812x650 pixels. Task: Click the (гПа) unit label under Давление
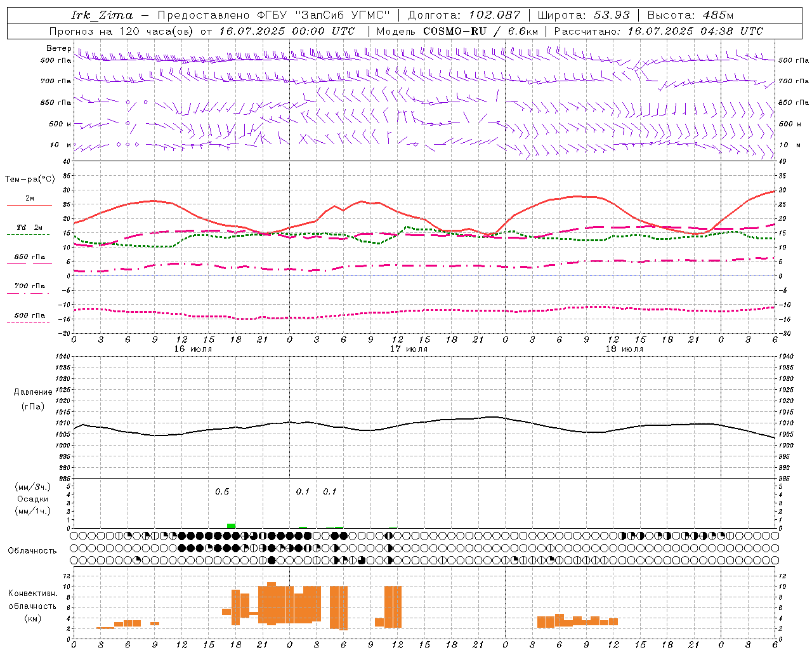pyautogui.click(x=33, y=407)
